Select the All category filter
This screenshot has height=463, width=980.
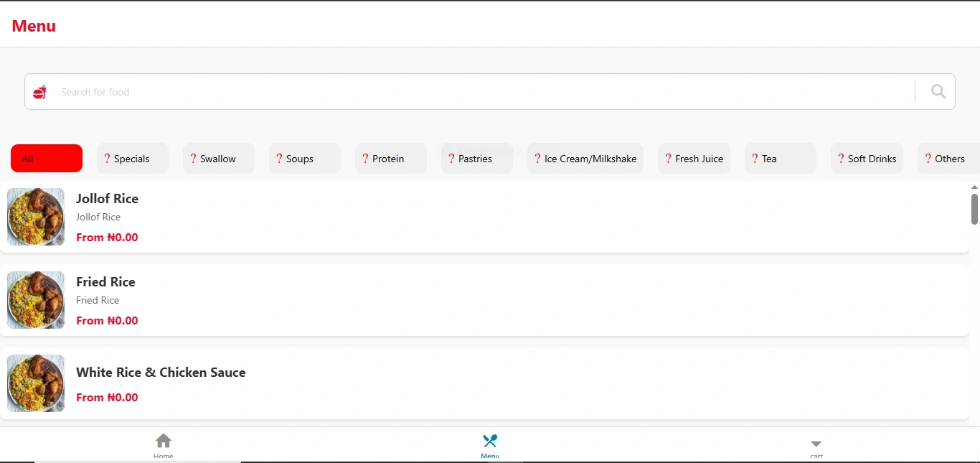pyautogui.click(x=47, y=159)
